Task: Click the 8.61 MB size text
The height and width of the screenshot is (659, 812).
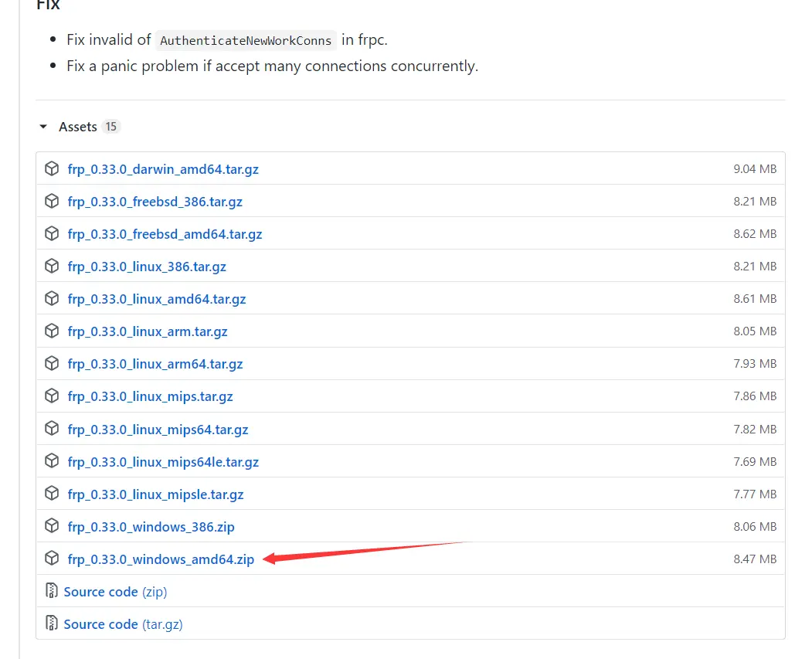Action: pos(755,299)
